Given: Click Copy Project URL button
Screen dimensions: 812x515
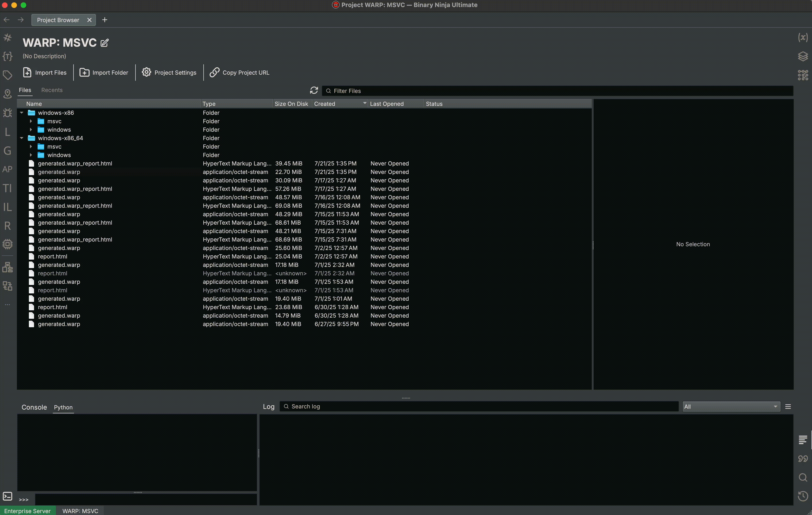Looking at the screenshot, I should click(240, 73).
